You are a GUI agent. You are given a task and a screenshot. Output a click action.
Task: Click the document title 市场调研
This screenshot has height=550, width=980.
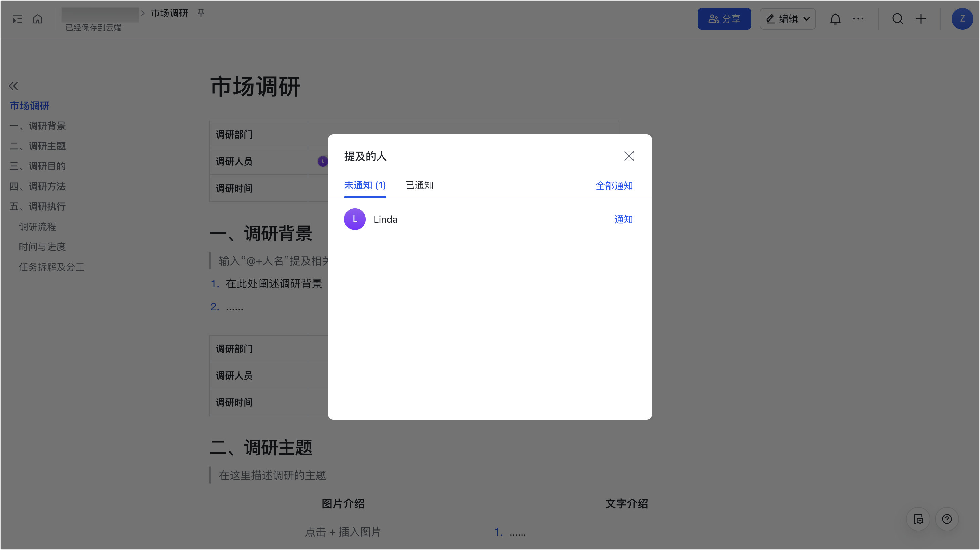pyautogui.click(x=255, y=86)
